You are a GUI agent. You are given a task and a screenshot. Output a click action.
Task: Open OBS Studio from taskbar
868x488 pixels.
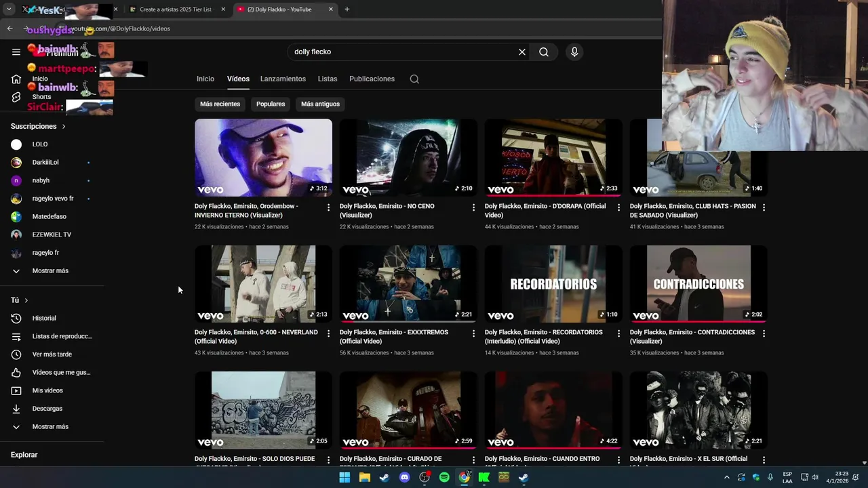click(x=425, y=477)
